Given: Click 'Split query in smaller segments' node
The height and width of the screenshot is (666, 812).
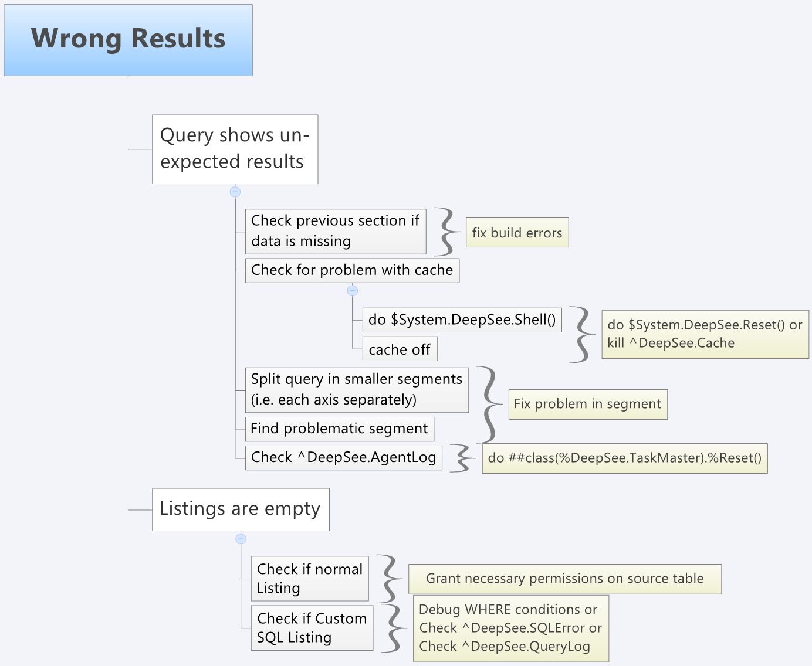Looking at the screenshot, I should point(357,389).
